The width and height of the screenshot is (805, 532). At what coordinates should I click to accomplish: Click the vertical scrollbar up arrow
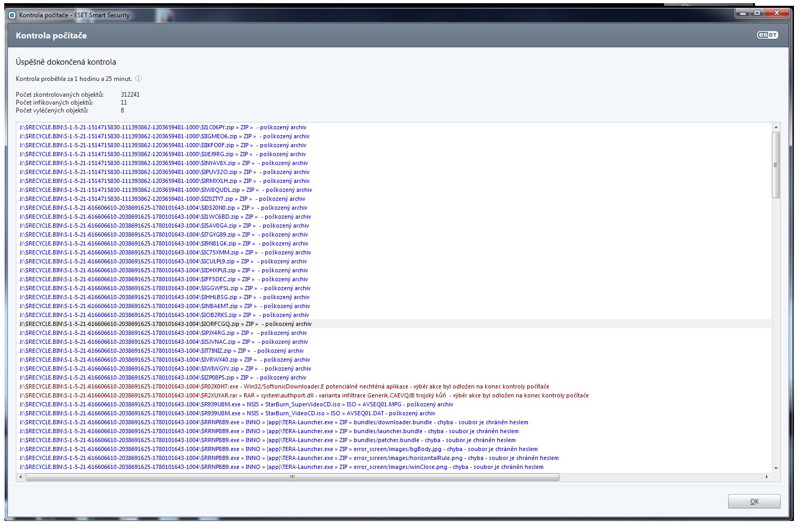pos(776,127)
